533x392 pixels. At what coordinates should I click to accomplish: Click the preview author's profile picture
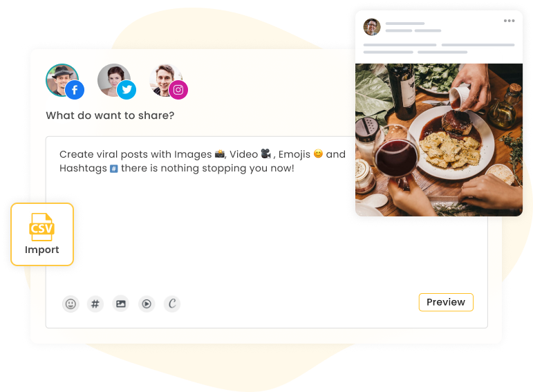pyautogui.click(x=372, y=27)
